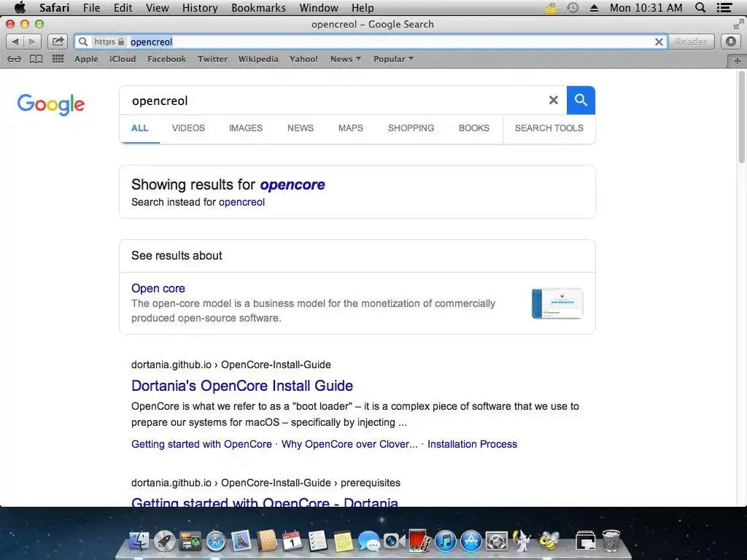The height and width of the screenshot is (560, 747).
Task: Open Launchpad from the Dock
Action: (164, 542)
